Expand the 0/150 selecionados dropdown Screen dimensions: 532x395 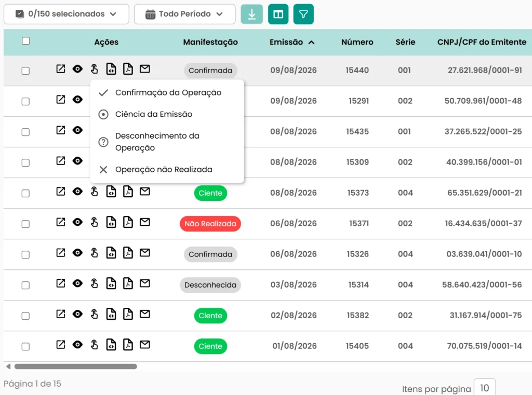[x=66, y=14]
